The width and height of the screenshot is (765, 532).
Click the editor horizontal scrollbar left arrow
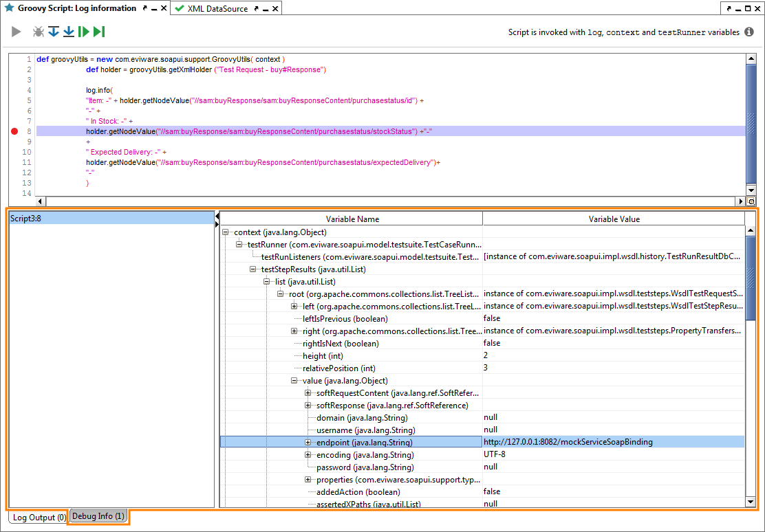pyautogui.click(x=41, y=201)
